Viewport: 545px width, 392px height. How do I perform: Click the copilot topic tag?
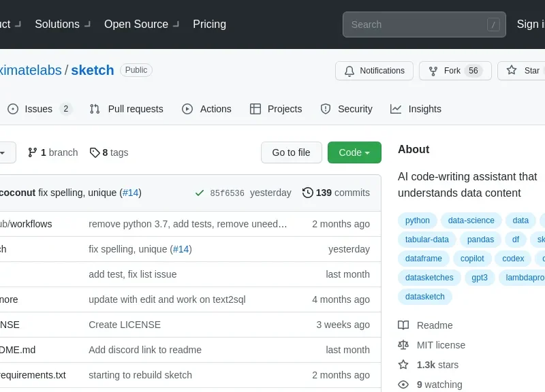tap(472, 259)
